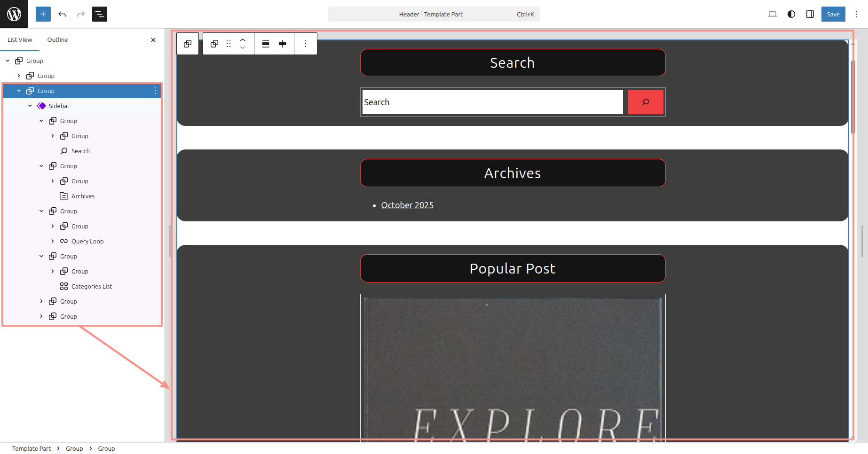Open the device preview laptop icon
Screen dimensions: 868x454
[x=772, y=14]
